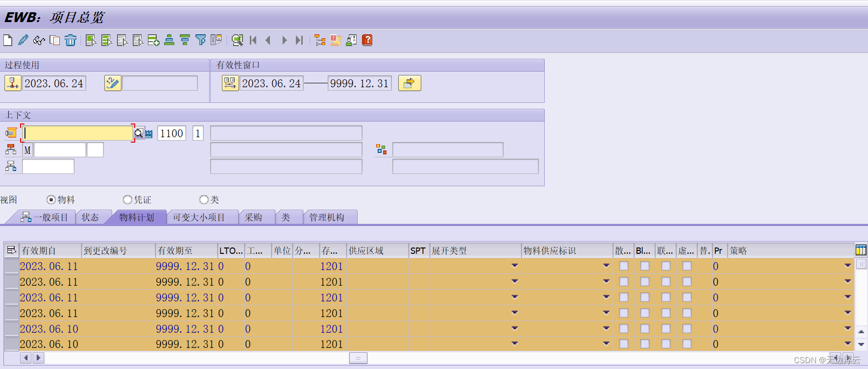Screen dimensions: 868x369
Task: Select the 凭证 view radio button
Action: tap(127, 199)
